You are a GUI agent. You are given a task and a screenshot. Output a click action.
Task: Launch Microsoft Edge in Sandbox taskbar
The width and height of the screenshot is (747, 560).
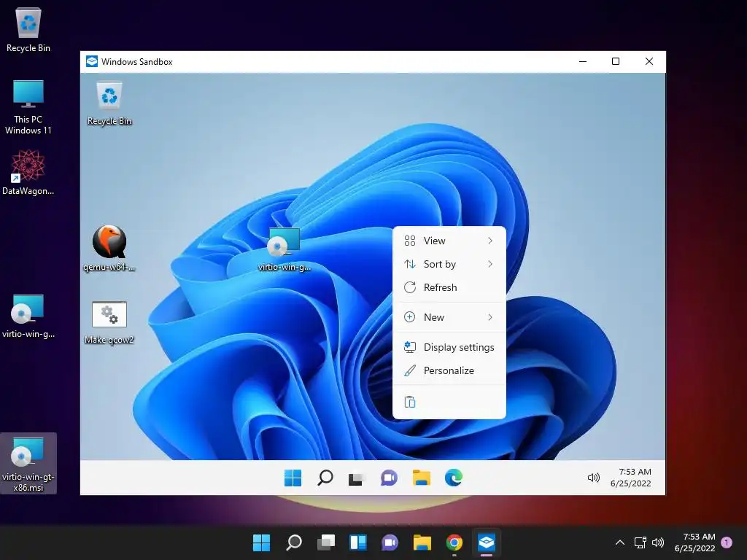[454, 478]
